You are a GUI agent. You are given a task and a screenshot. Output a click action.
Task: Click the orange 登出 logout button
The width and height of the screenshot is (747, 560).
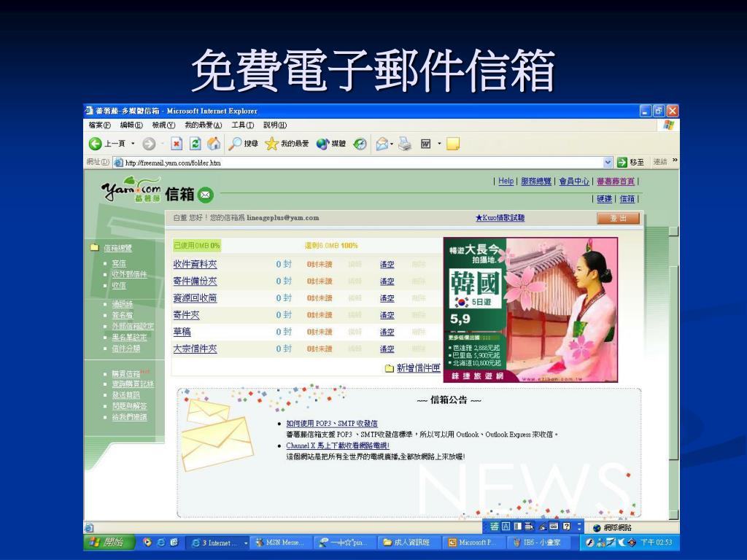[x=619, y=218]
